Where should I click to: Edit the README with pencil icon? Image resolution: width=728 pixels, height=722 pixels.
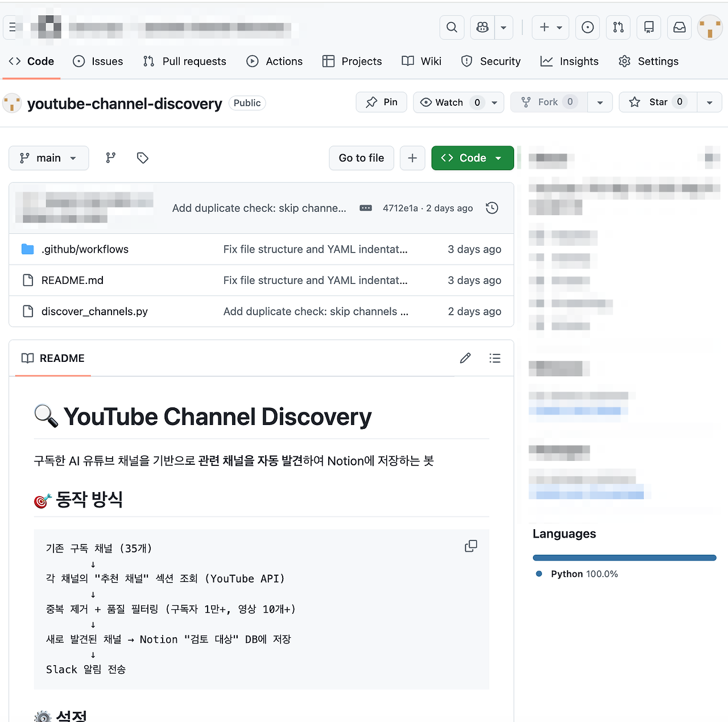465,358
